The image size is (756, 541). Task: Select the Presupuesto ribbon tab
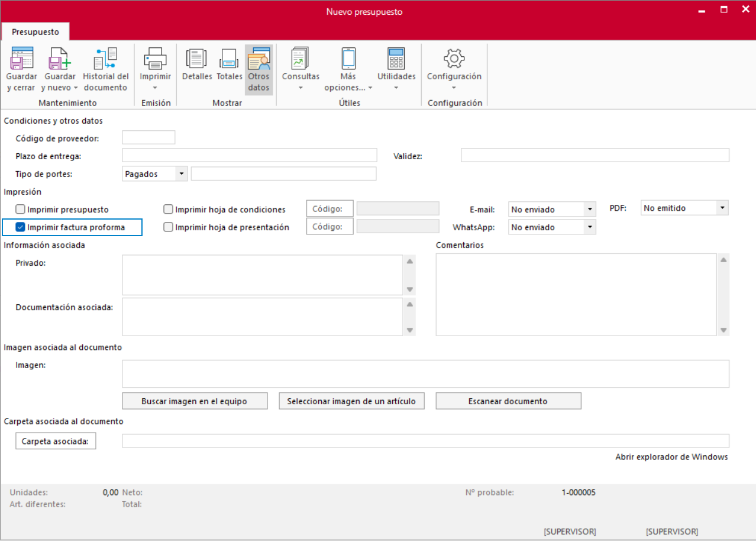tap(35, 31)
